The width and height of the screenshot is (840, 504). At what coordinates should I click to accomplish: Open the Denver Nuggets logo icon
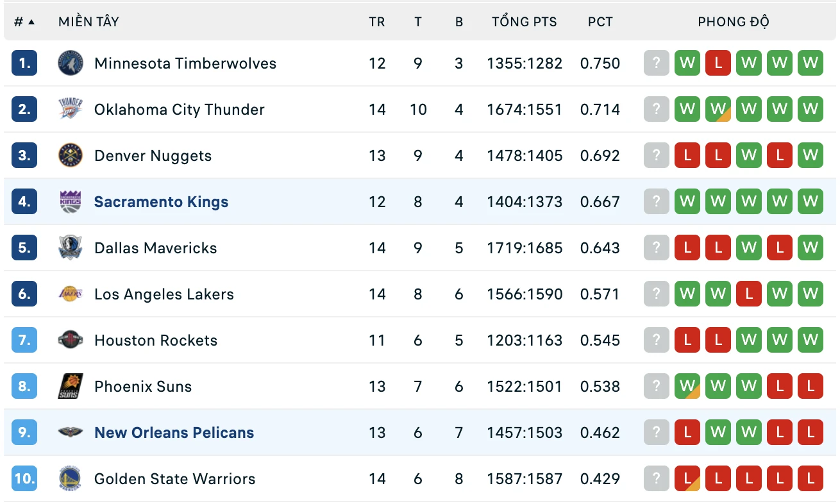[x=71, y=156]
